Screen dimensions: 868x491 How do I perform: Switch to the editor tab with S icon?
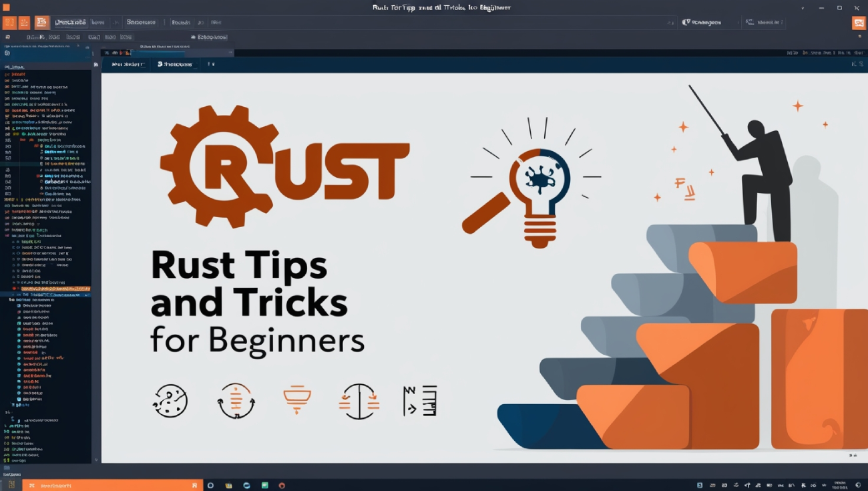tap(175, 64)
